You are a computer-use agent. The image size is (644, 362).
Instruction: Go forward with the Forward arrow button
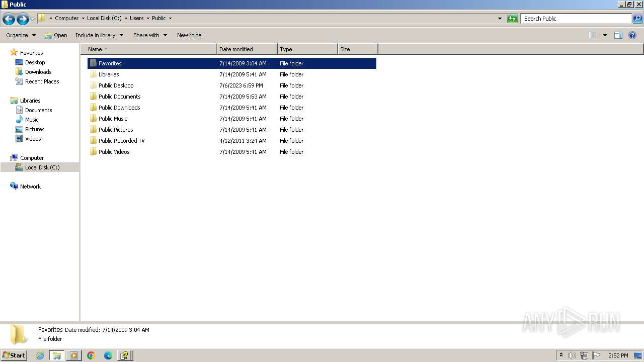click(23, 19)
